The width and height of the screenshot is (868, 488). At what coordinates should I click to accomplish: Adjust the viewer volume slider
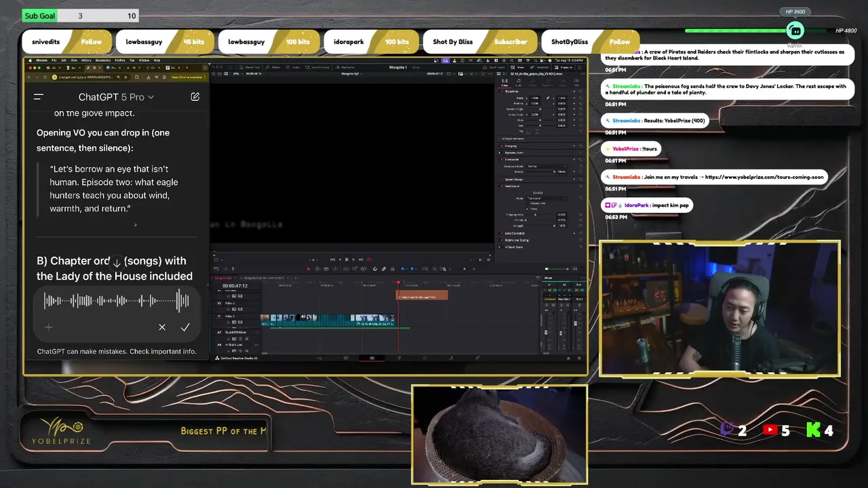pyautogui.click(x=559, y=269)
